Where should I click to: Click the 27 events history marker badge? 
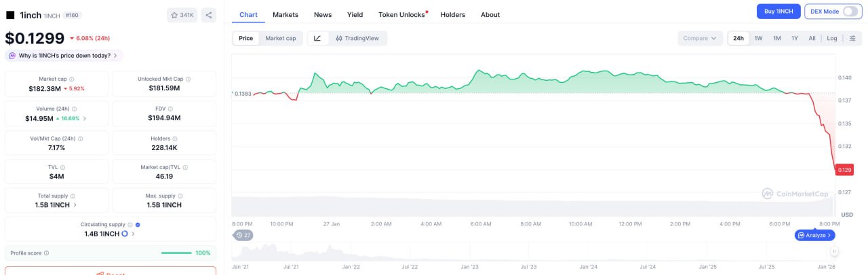click(242, 235)
